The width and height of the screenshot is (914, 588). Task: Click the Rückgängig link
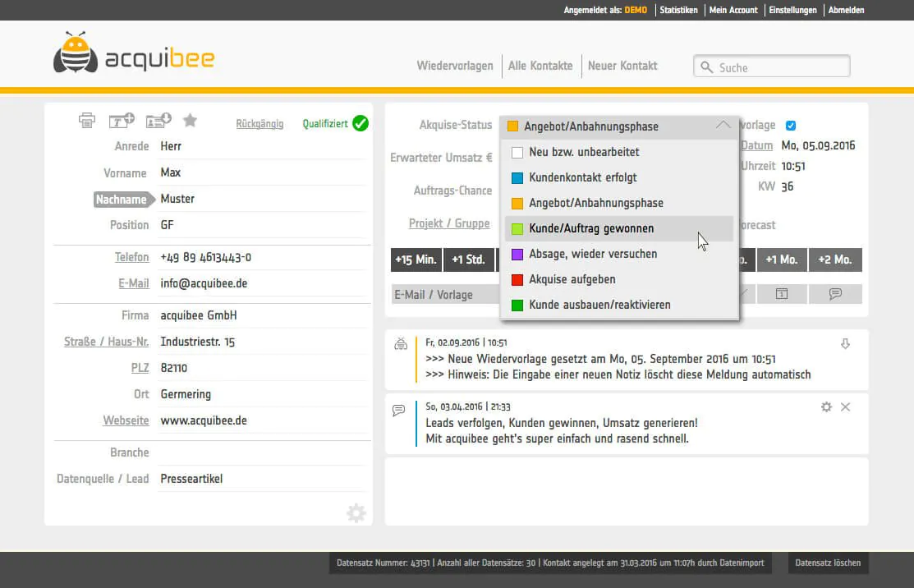[x=260, y=123]
